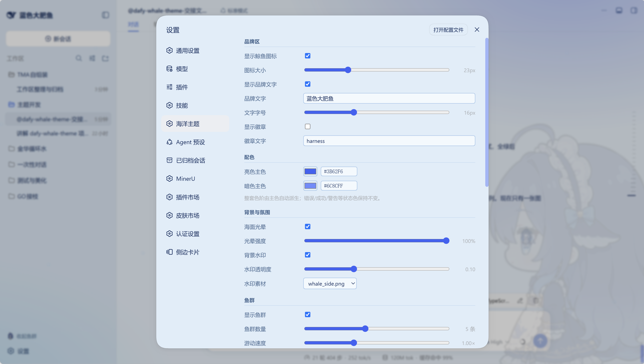Image resolution: width=644 pixels, height=364 pixels.
Task: Click the settings dialog vertical scrollbar
Action: click(x=487, y=112)
